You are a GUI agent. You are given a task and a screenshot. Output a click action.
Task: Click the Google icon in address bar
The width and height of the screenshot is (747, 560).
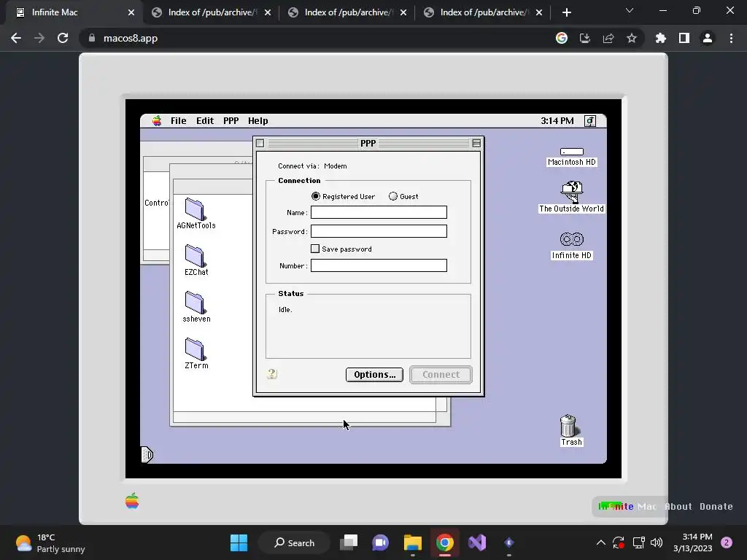pos(562,38)
